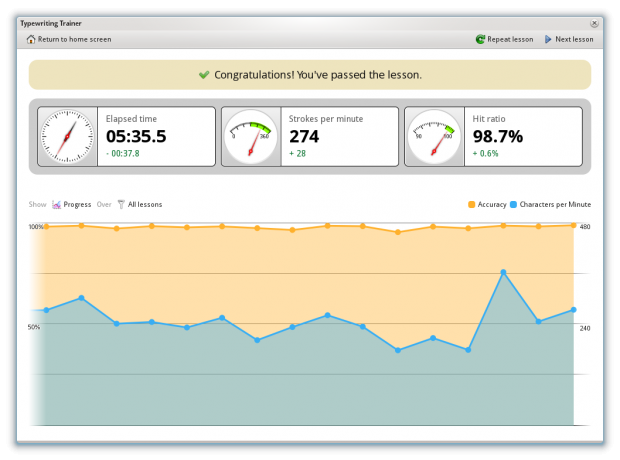This screenshot has width=620, height=460.
Task: Click the '274' strokes per minute value
Action: [304, 136]
